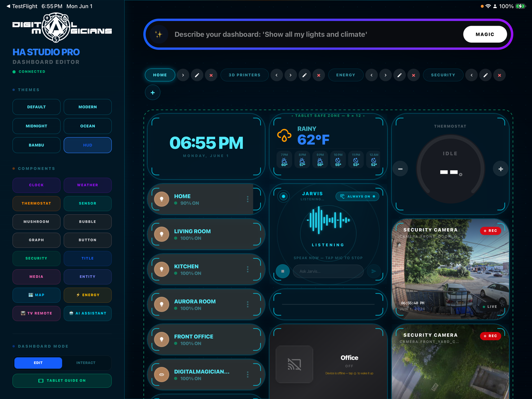Apply the Bambu theme
The height and width of the screenshot is (399, 532).
[x=37, y=145]
